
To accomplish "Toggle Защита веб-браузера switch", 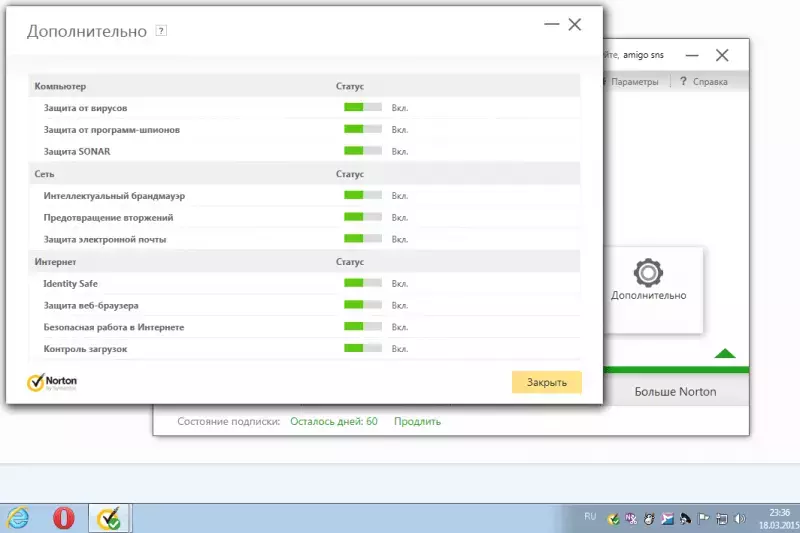I will (363, 305).
